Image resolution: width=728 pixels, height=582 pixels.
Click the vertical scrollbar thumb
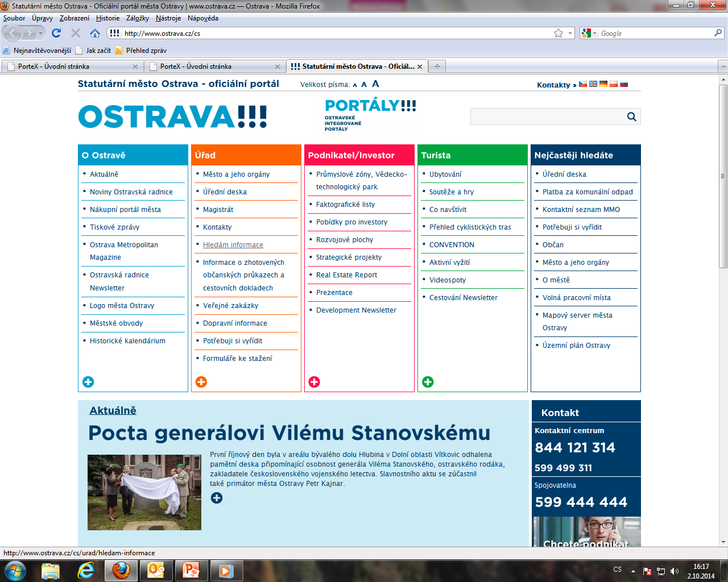coord(723,176)
